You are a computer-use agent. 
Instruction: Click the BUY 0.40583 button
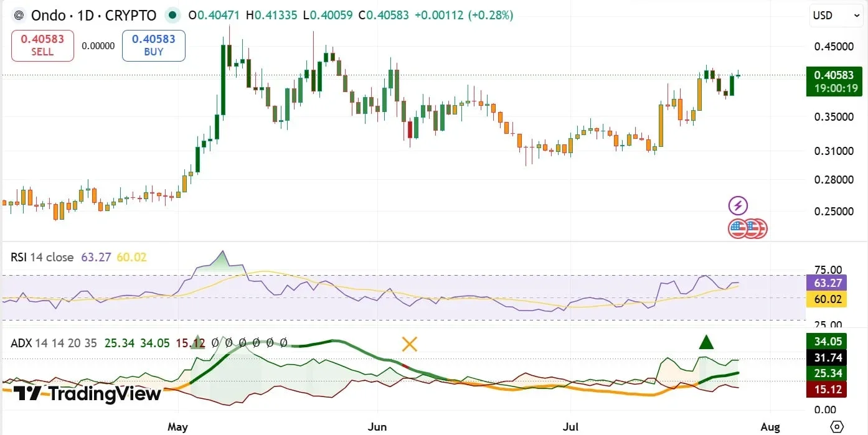(x=154, y=45)
